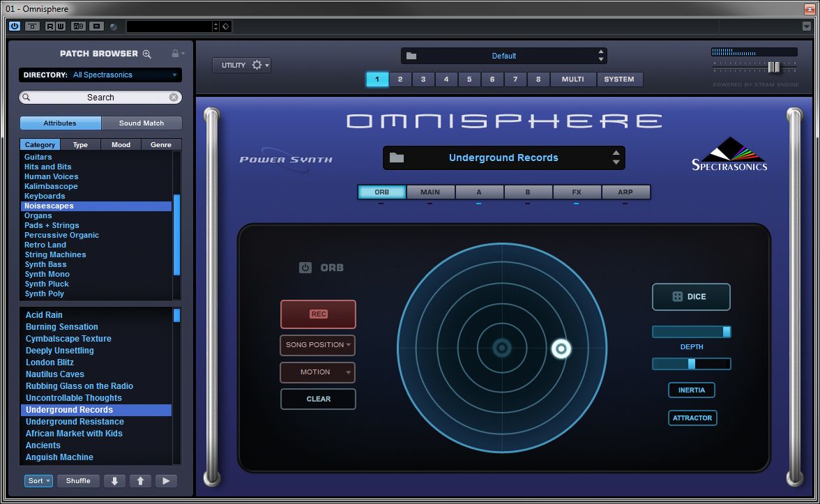This screenshot has width=820, height=504.
Task: Enable Read automation (R) button
Action: click(50, 26)
